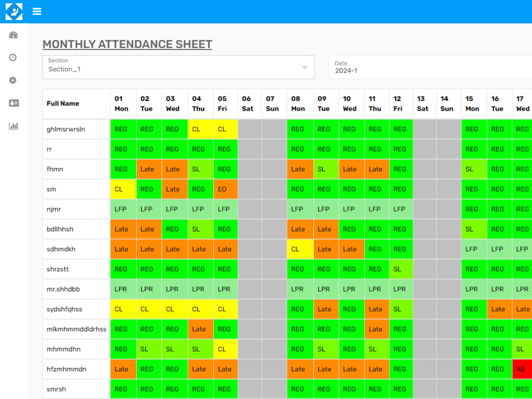Screen dimensions: 532x399
Task: Expand the Section dropdown arrow
Action: point(305,68)
